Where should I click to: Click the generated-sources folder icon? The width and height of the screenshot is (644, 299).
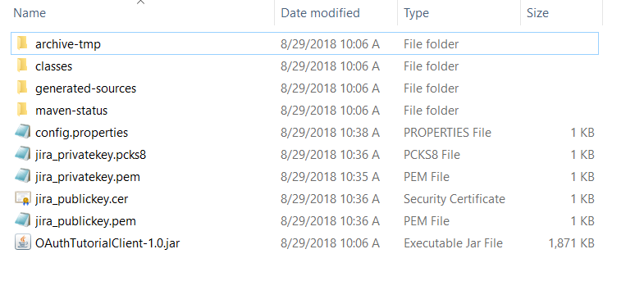coord(22,88)
